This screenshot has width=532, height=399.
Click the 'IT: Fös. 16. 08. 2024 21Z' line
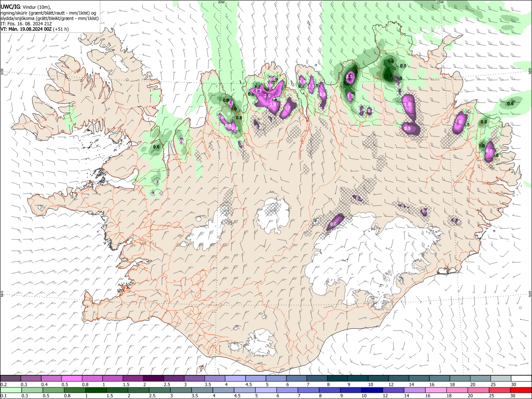(x=26, y=24)
